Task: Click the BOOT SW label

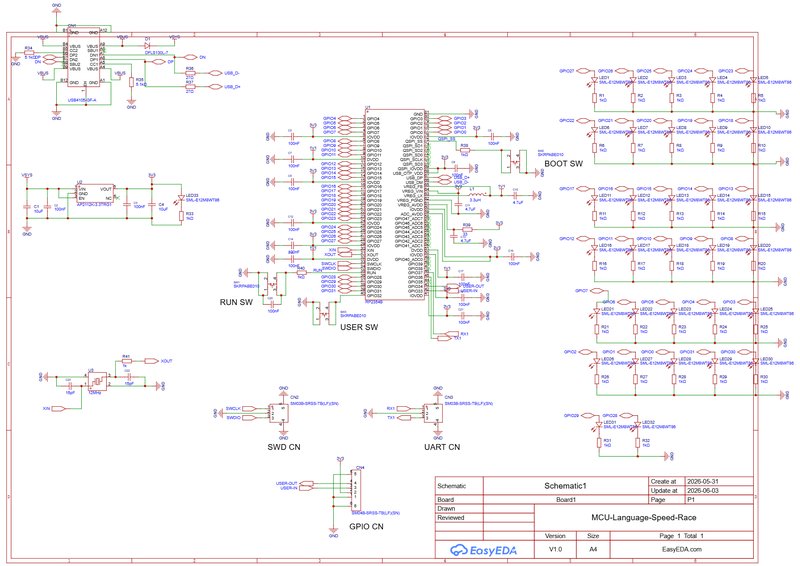Action: click(563, 164)
